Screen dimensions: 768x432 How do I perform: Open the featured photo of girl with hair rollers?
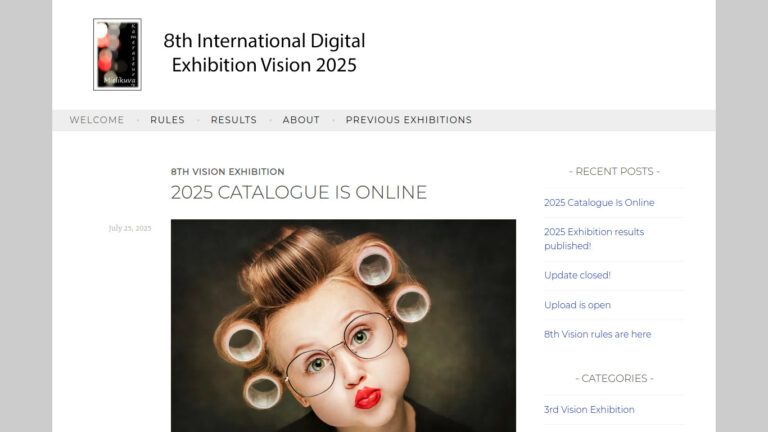[x=343, y=300]
